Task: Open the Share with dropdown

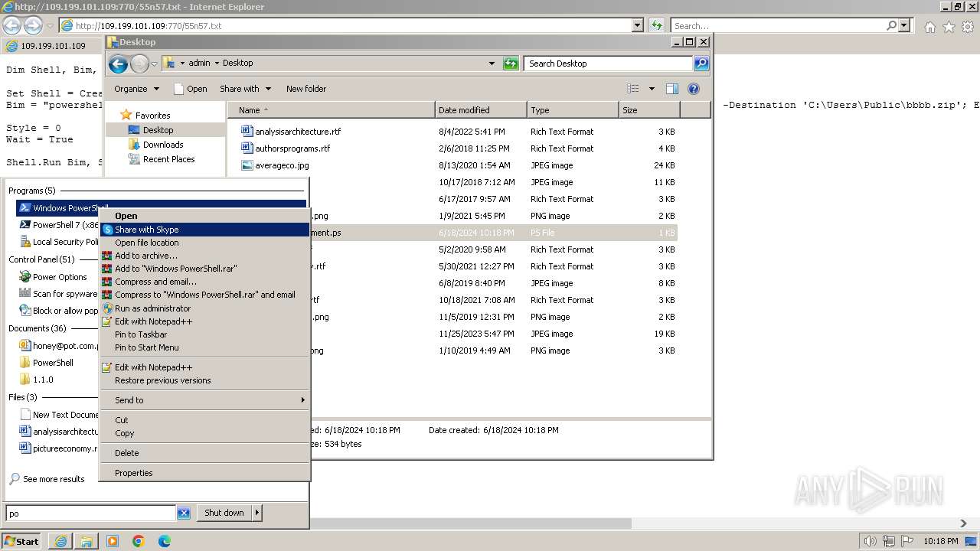Action: point(245,89)
